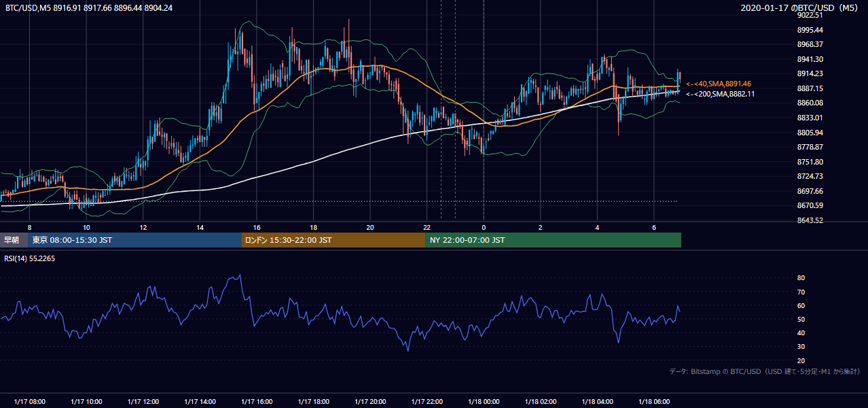Click hour tick 10 under the price chart
868x408 pixels.
tap(86, 227)
